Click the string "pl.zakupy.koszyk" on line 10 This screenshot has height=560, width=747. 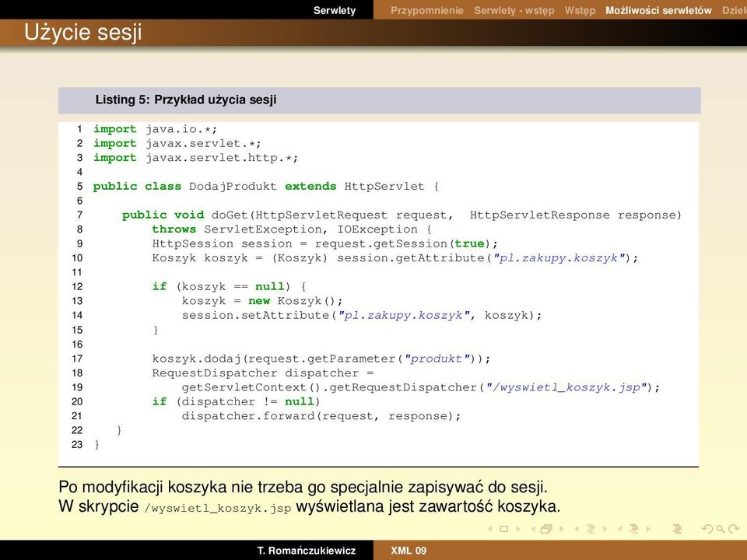pyautogui.click(x=559, y=257)
